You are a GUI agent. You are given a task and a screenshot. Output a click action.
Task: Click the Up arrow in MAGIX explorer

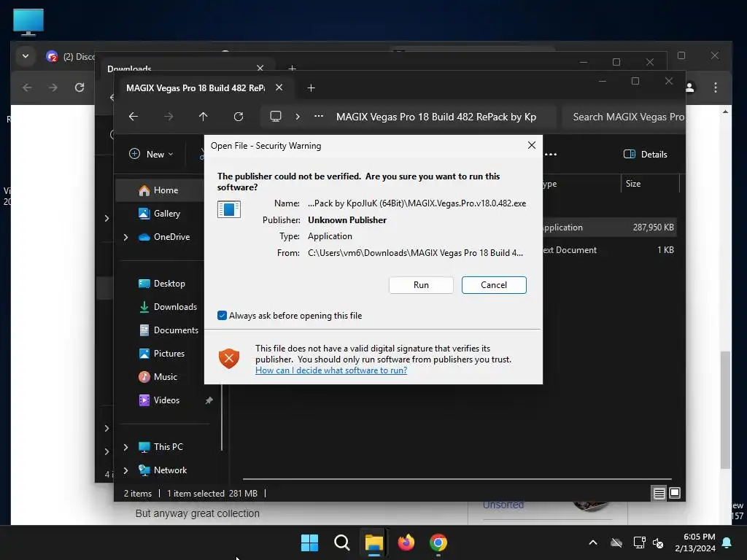coord(204,117)
